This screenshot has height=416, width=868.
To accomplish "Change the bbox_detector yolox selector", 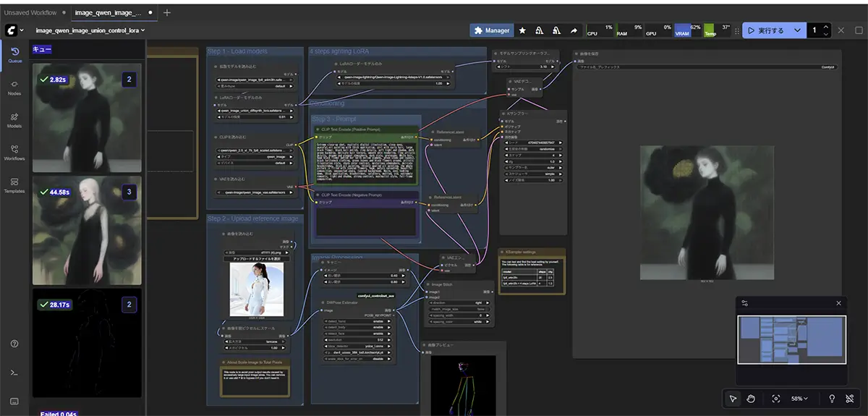I will [356, 346].
